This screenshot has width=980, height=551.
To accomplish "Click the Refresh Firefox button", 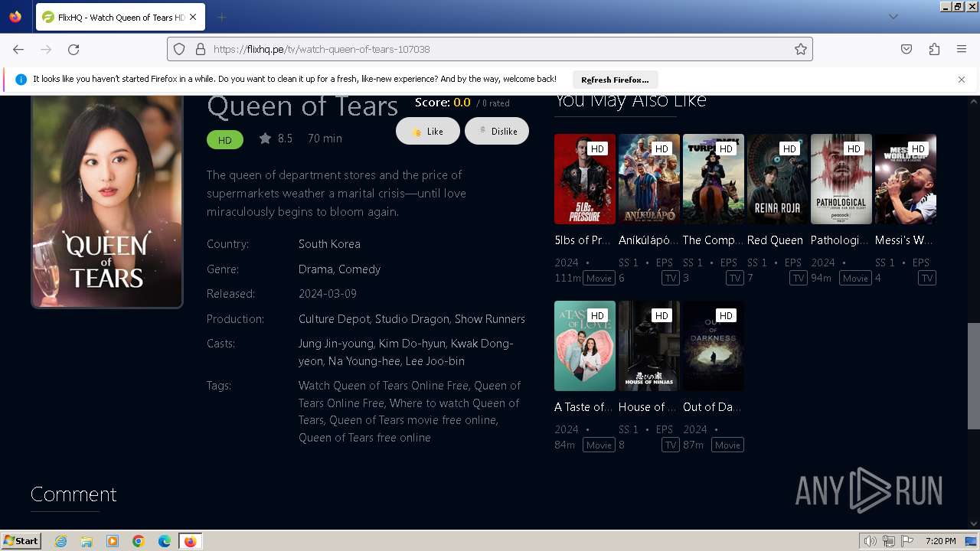I will point(615,80).
